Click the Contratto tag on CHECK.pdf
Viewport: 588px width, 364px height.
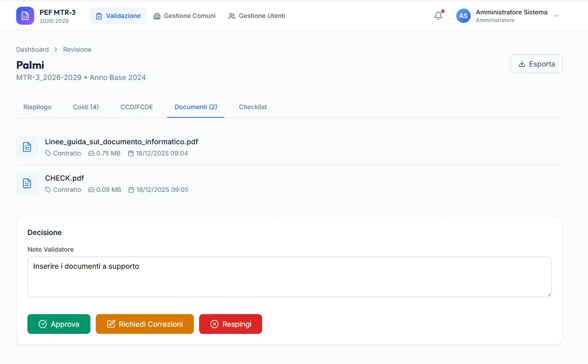[63, 190]
